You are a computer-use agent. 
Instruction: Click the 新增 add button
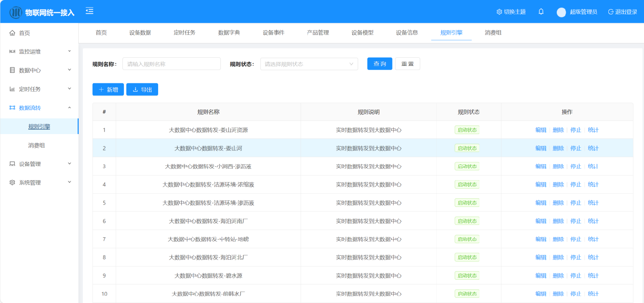coord(108,90)
